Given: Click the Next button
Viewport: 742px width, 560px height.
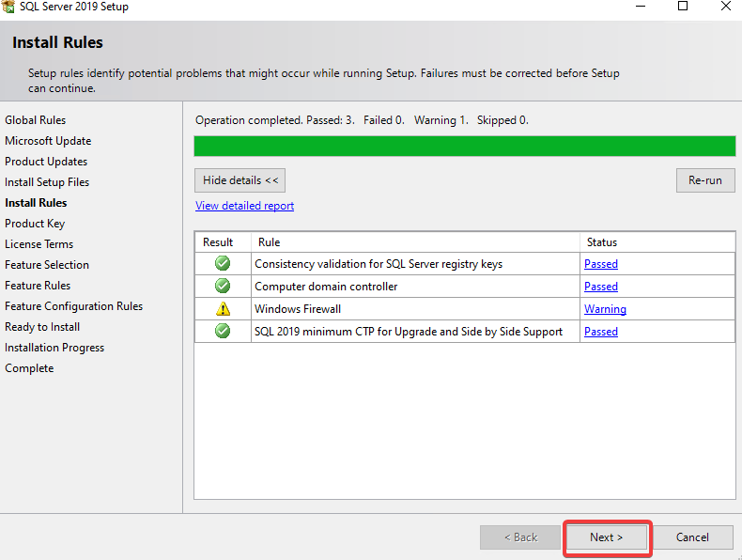Looking at the screenshot, I should click(606, 537).
